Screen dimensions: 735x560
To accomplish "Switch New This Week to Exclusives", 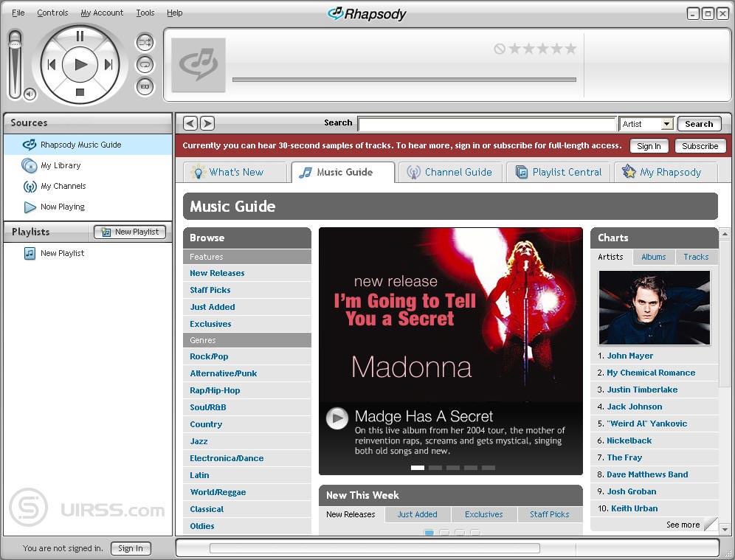I will pos(484,514).
